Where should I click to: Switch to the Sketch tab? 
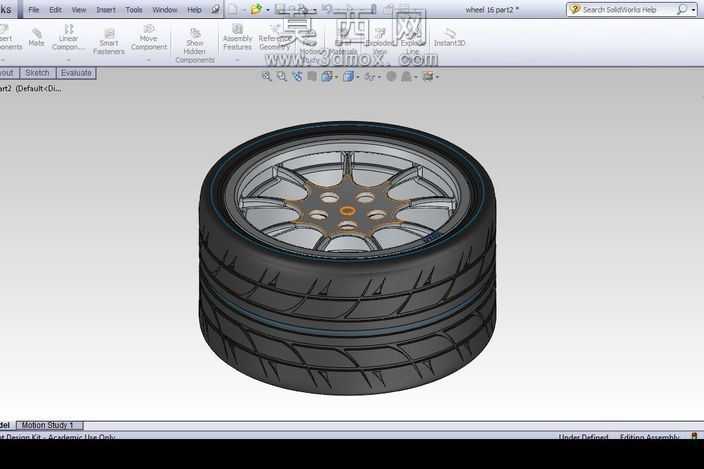click(x=37, y=73)
